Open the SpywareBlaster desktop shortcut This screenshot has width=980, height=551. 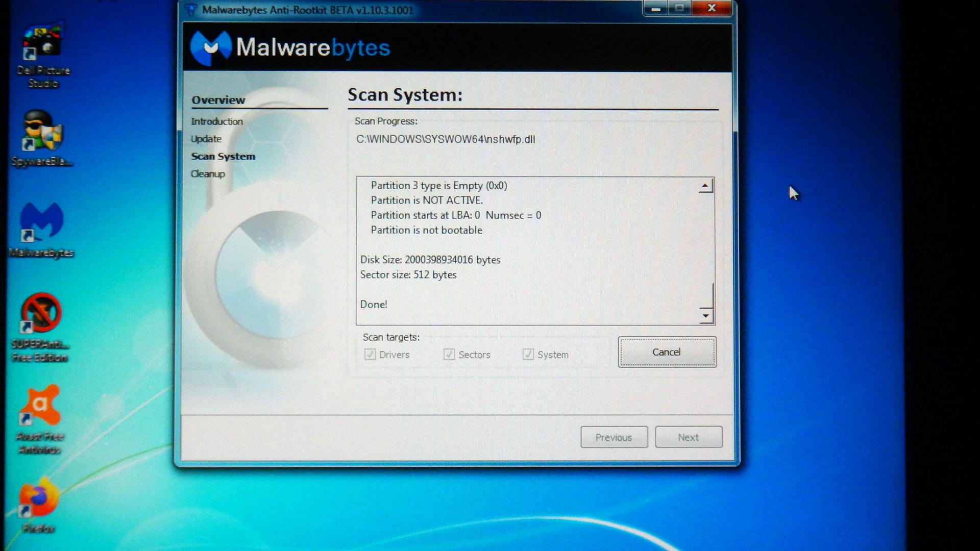tap(42, 139)
